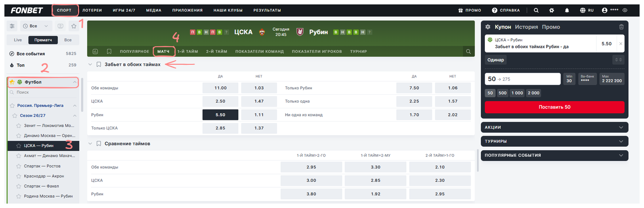Open the notifications bell
Image resolution: width=644 pixels, height=208 pixels.
(x=567, y=10)
